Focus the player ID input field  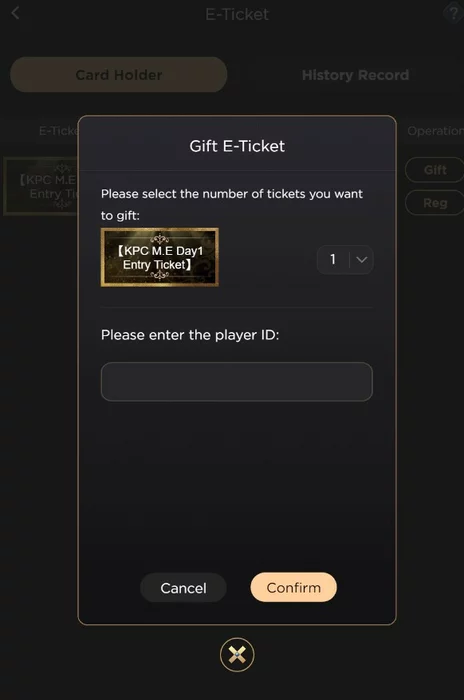(x=237, y=382)
